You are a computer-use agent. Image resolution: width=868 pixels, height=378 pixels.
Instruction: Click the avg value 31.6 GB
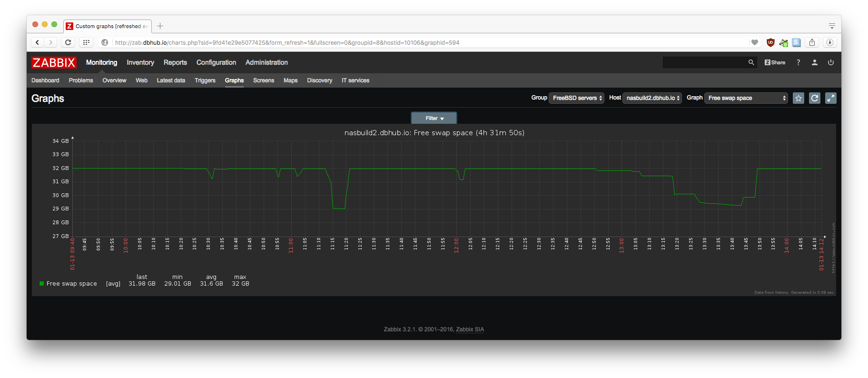point(211,284)
